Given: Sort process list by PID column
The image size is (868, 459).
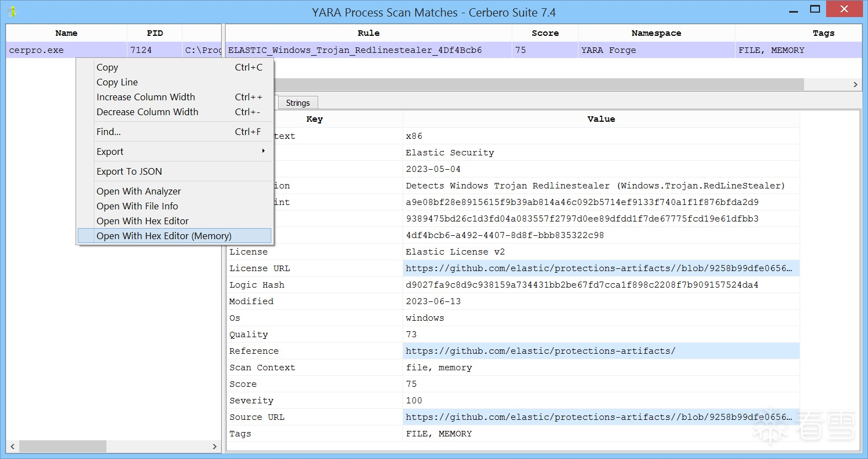Looking at the screenshot, I should [154, 33].
